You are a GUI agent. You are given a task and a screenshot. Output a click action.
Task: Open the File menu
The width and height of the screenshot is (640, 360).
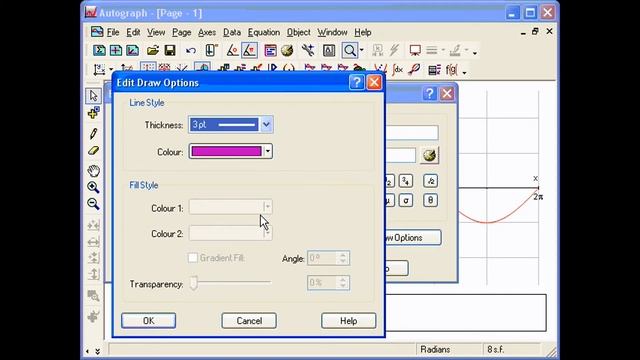click(x=113, y=32)
